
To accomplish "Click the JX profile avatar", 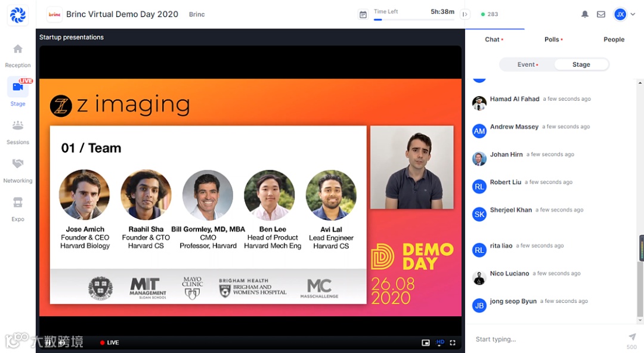I will (x=620, y=14).
